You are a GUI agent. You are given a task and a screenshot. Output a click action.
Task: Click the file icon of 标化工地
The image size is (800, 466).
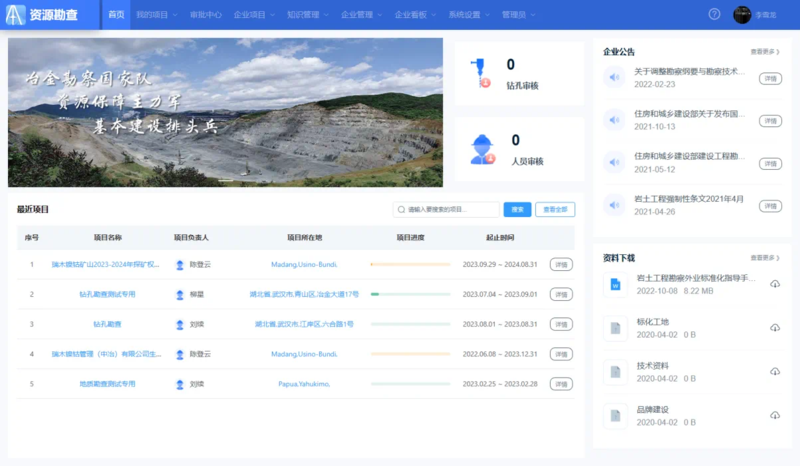click(x=615, y=328)
